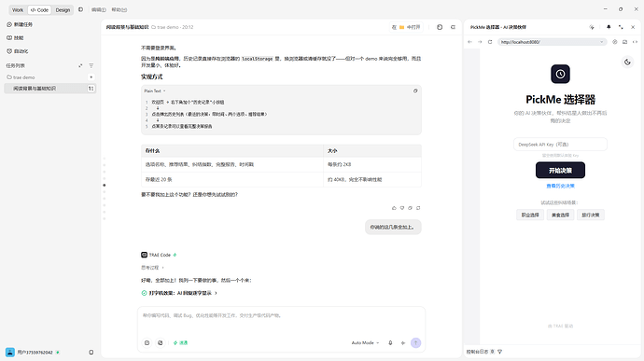
Task: Click the badge on the 阅读背景与基础知识 row
Action: pos(91,89)
